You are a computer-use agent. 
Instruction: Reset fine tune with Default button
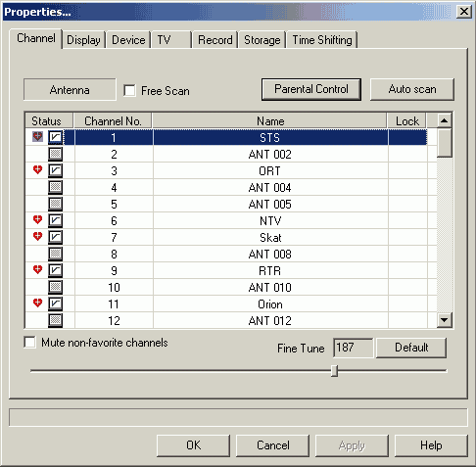(411, 348)
